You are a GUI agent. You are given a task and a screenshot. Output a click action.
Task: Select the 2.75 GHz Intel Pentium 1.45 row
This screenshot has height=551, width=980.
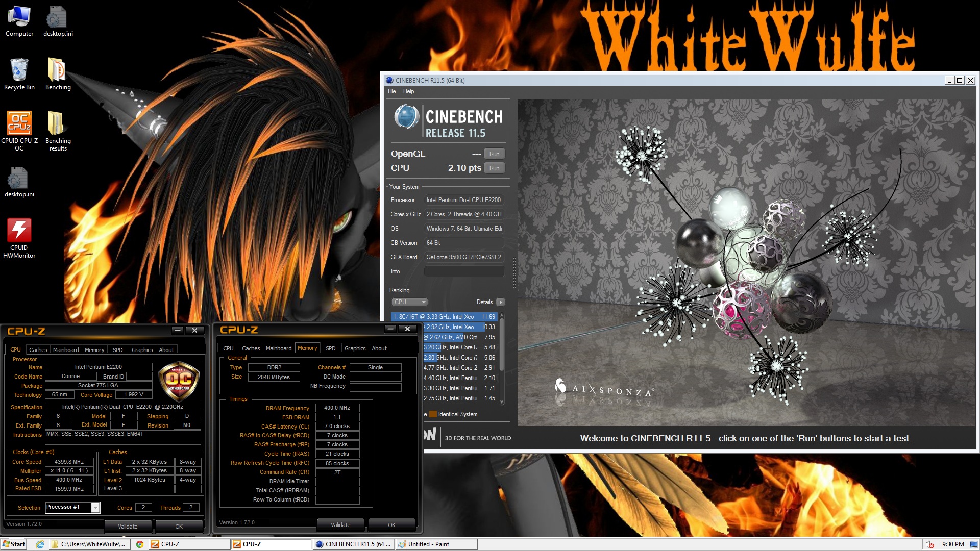point(459,398)
